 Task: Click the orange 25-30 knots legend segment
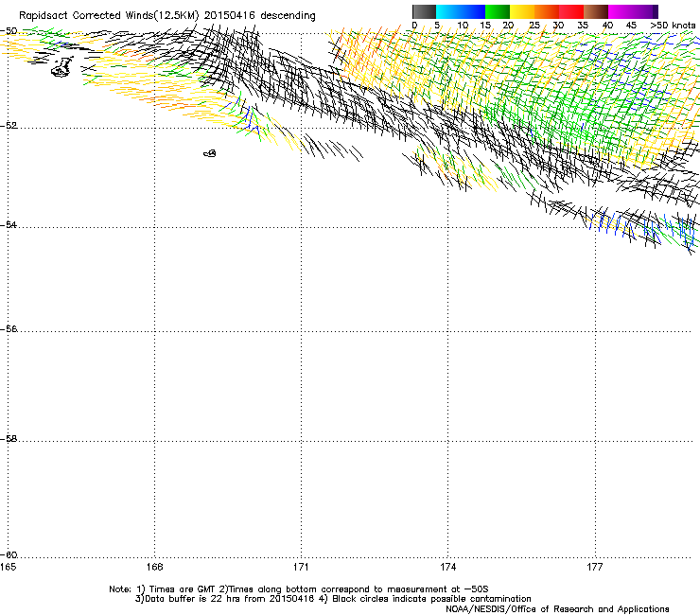tap(547, 11)
